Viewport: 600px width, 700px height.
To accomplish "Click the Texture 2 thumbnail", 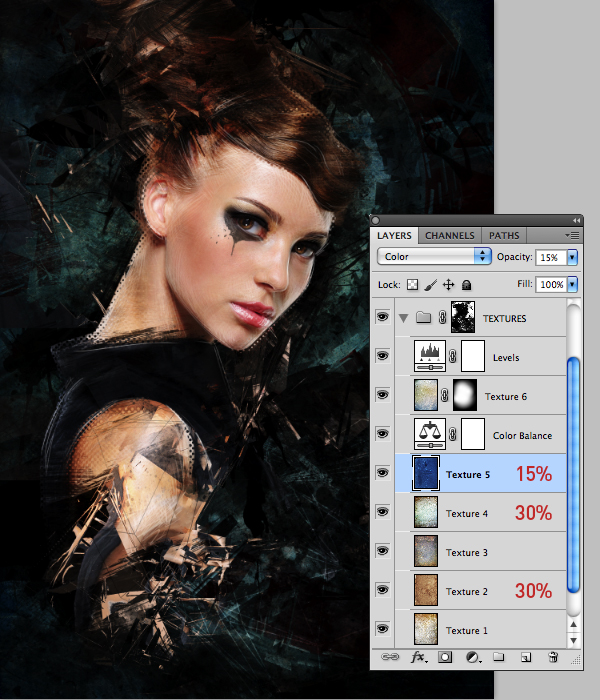I will [x=426, y=590].
